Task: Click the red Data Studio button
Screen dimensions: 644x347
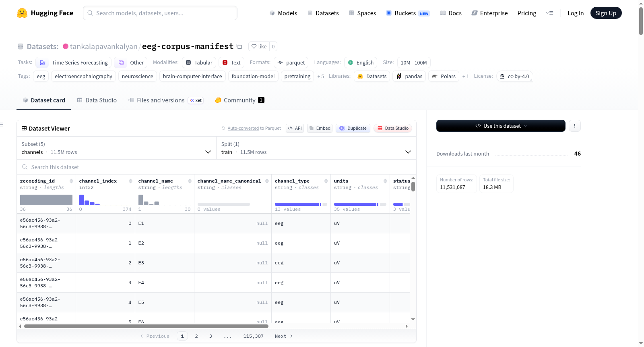Action: (x=393, y=128)
